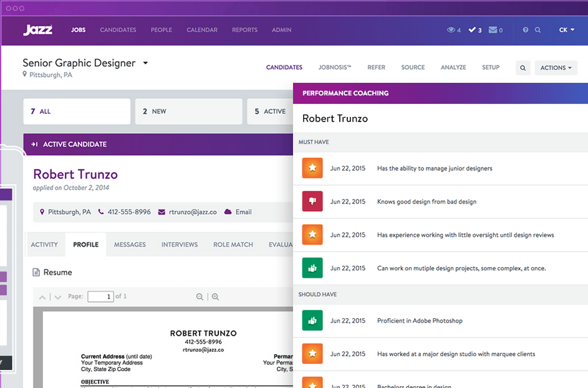588x388 pixels.
Task: Show the 2 New candidates filter
Action: tap(189, 111)
